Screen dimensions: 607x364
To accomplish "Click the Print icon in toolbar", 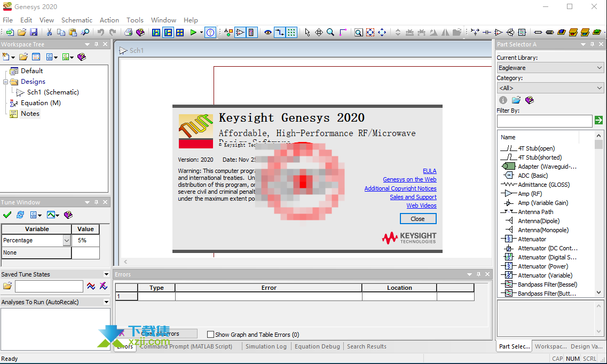I will (129, 33).
